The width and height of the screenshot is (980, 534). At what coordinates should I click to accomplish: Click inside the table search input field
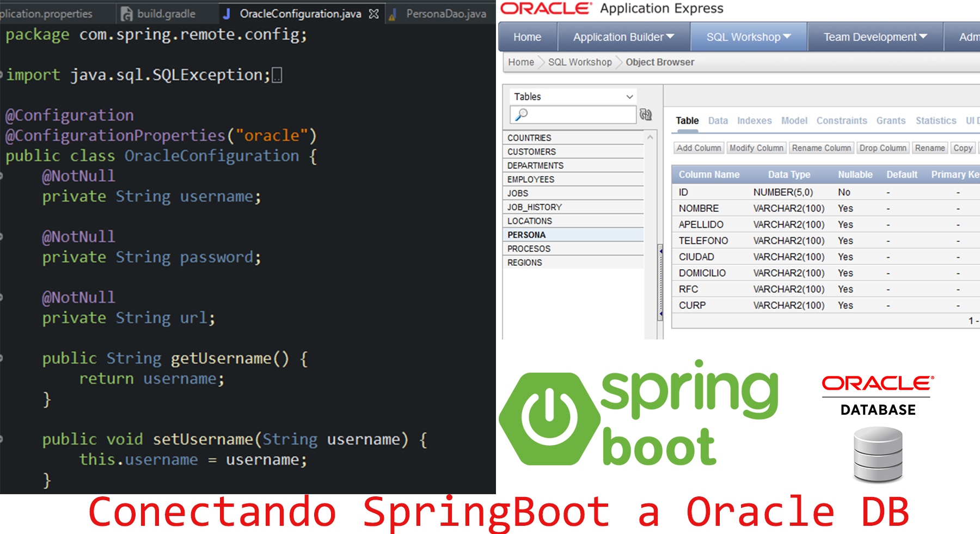577,114
